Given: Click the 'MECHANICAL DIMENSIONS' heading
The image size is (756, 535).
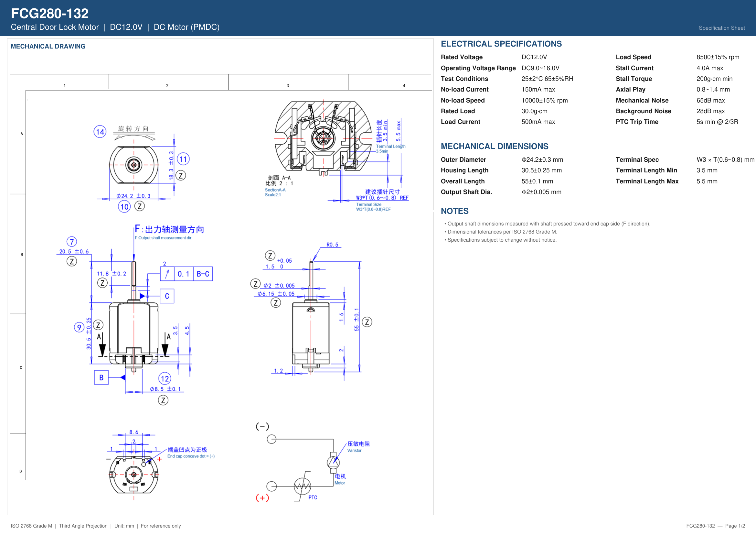Looking at the screenshot, I should (495, 146).
